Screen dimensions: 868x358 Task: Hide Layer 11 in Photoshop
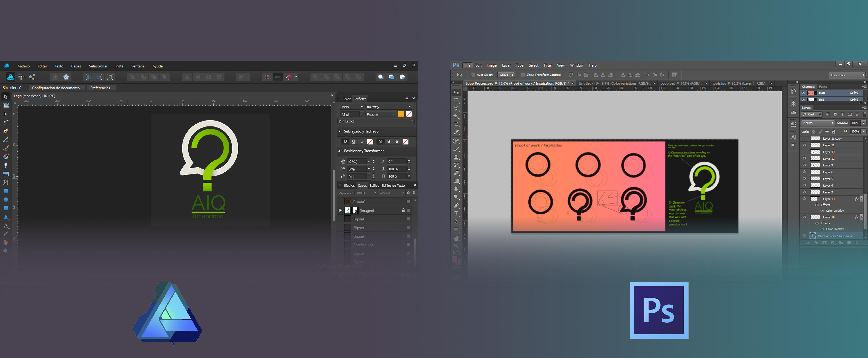[x=804, y=145]
